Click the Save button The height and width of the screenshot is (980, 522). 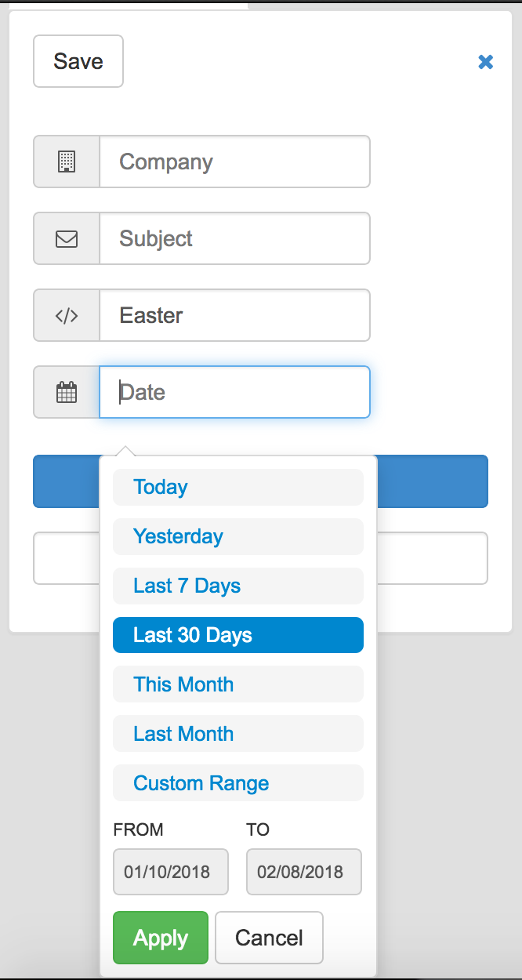point(78,61)
